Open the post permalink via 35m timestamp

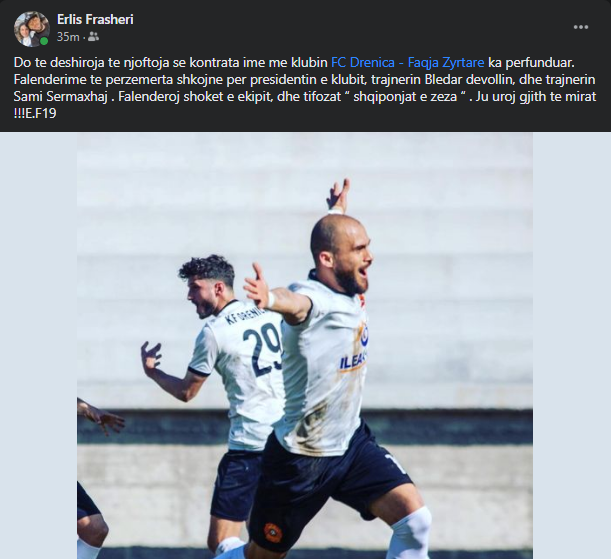[x=68, y=37]
